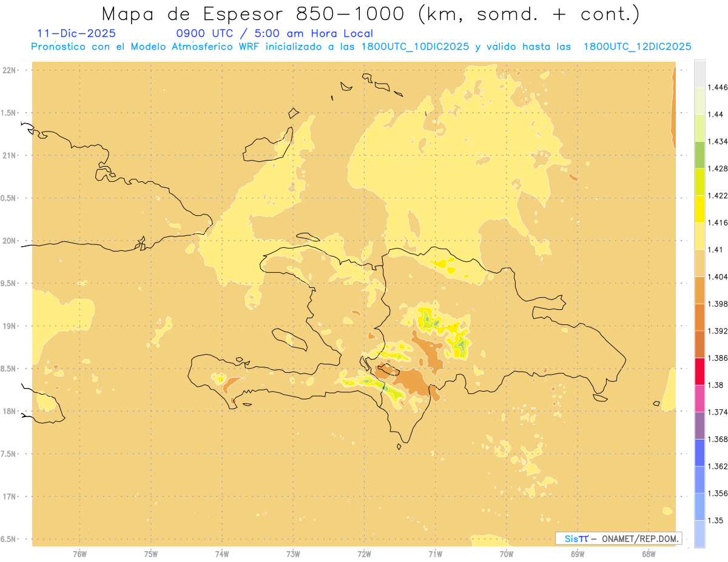The image size is (728, 562).
Task: Click the "17N" latitude label
Action: point(10,497)
